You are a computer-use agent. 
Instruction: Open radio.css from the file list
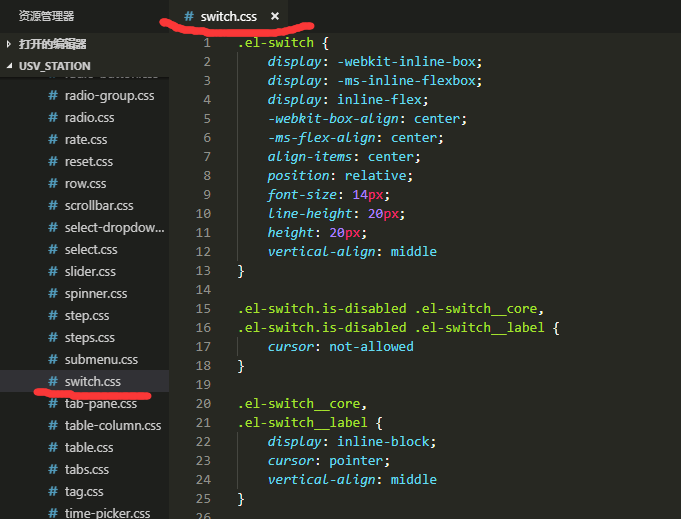[89, 118]
